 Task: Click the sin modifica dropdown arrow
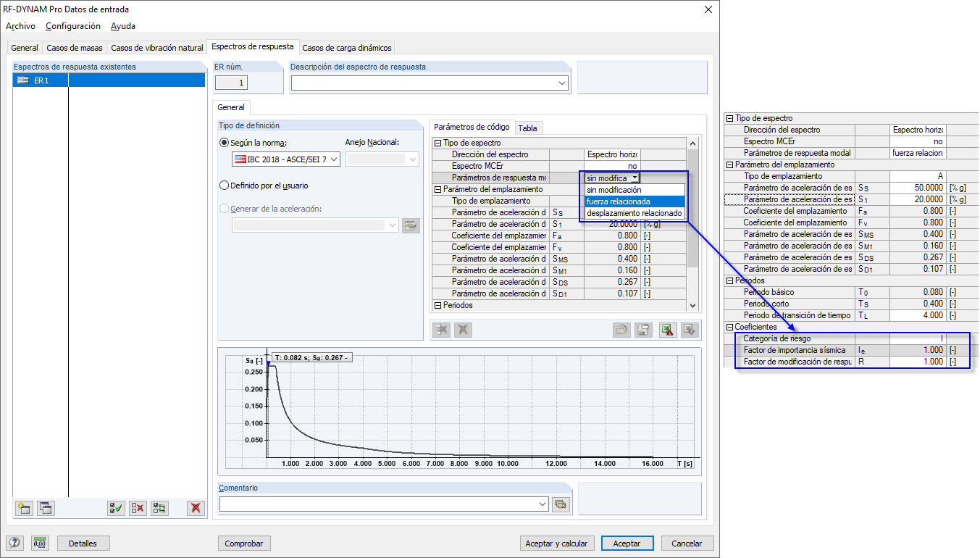point(635,178)
